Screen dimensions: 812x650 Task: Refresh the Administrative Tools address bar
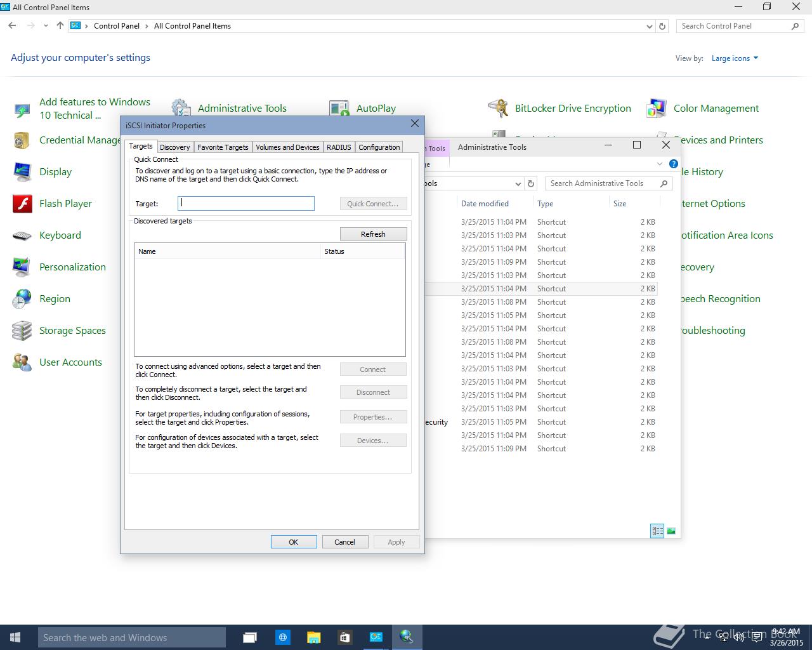(x=531, y=183)
